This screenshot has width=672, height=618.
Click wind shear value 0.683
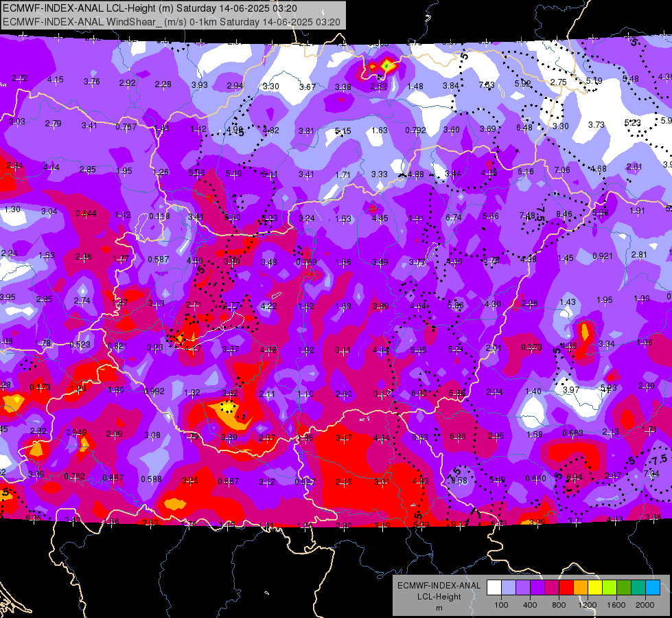(x=573, y=433)
